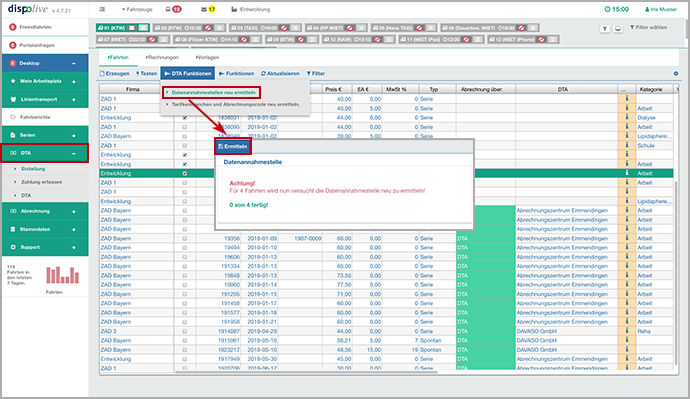
Task: Open DTA Funktionen dropdown
Action: (x=188, y=73)
